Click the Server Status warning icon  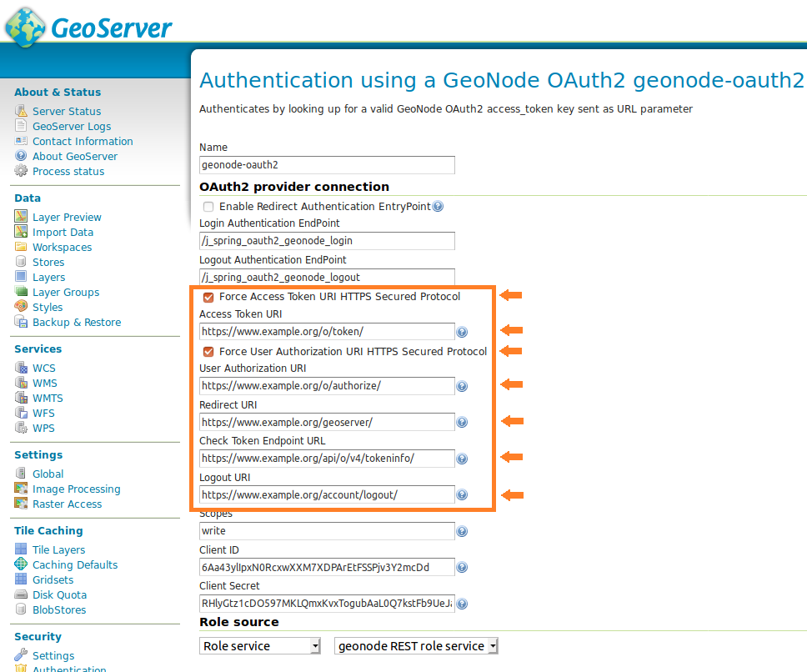21,111
